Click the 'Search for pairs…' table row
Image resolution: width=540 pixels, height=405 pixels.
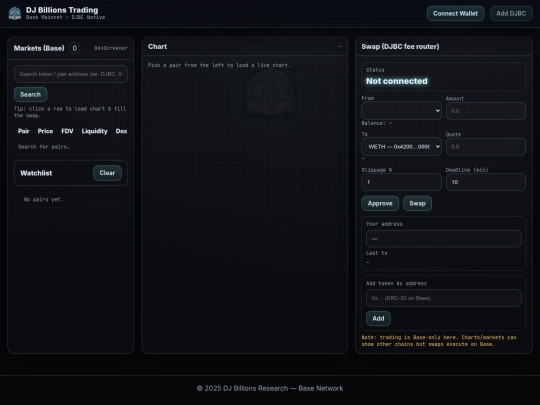(x=71, y=147)
